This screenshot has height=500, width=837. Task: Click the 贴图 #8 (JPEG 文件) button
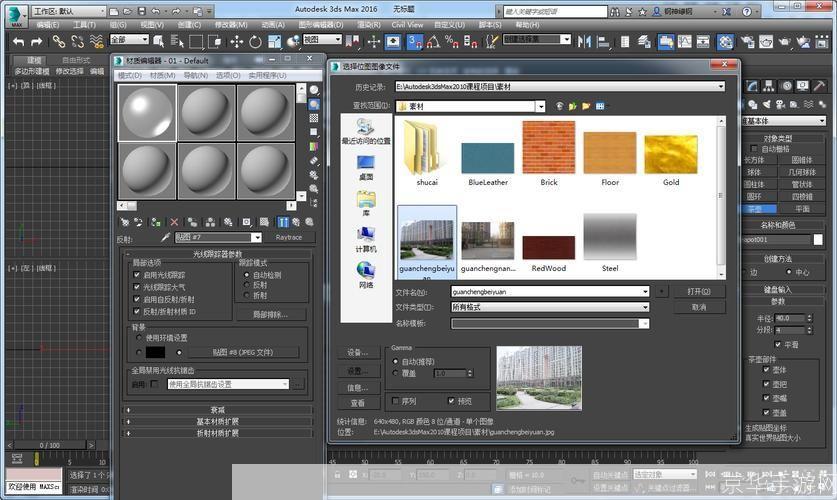(x=243, y=352)
